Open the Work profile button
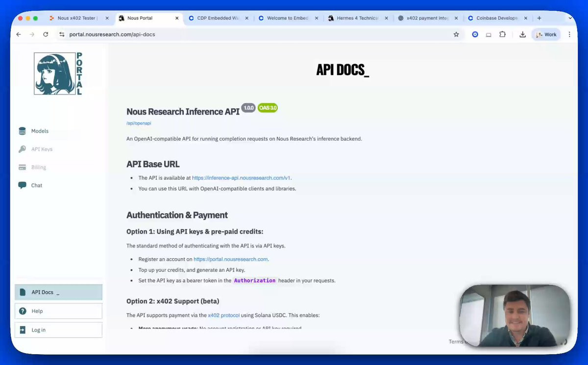The width and height of the screenshot is (588, 365). [546, 34]
